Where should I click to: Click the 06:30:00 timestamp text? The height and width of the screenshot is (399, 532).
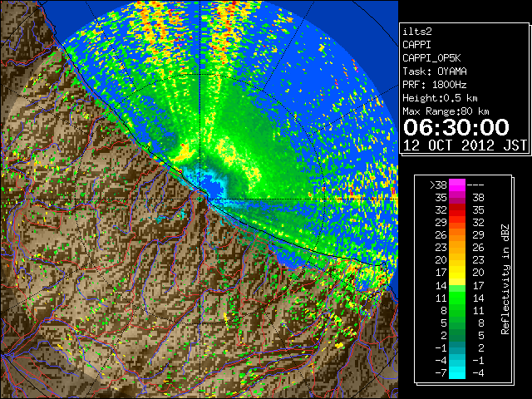(x=456, y=127)
